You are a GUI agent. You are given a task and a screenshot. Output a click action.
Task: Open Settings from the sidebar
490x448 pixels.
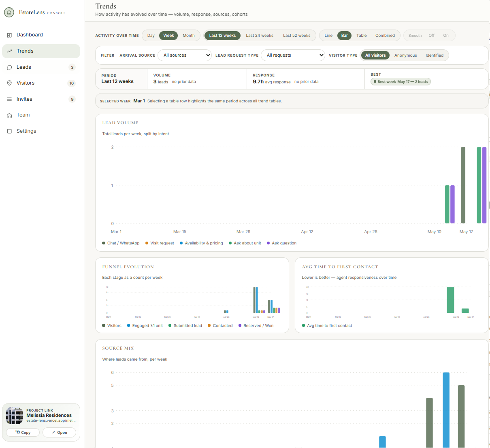tap(41, 131)
